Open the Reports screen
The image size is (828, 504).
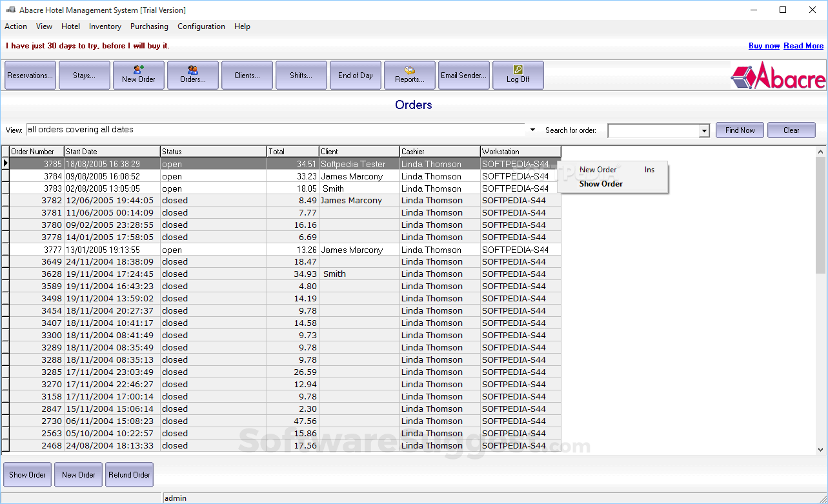click(x=409, y=75)
